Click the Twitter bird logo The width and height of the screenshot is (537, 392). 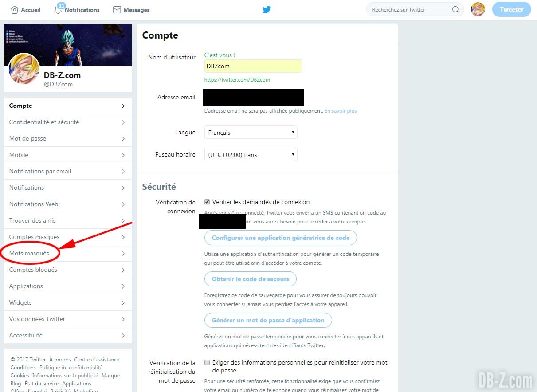267,10
